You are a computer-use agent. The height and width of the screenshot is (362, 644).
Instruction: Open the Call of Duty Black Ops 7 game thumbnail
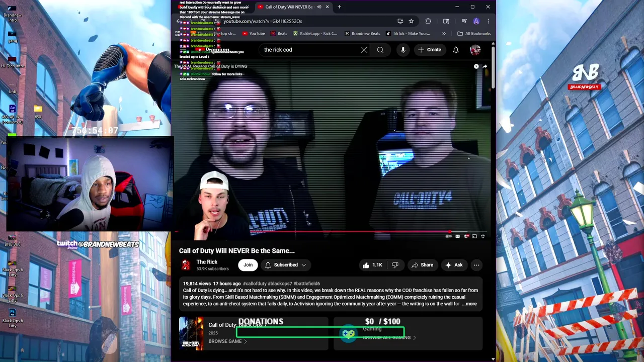(x=192, y=333)
